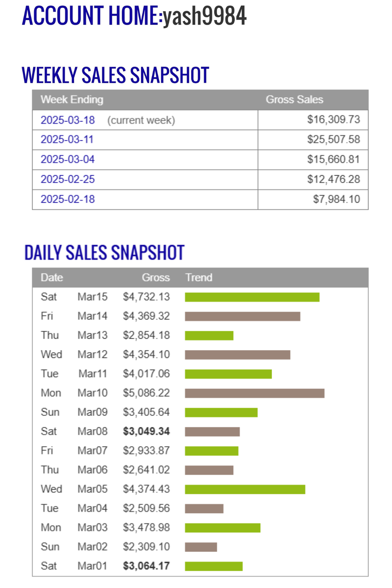Screen dimensions: 392x588
Task: Open the 2025-03-11 week ending link
Action: click(x=67, y=140)
